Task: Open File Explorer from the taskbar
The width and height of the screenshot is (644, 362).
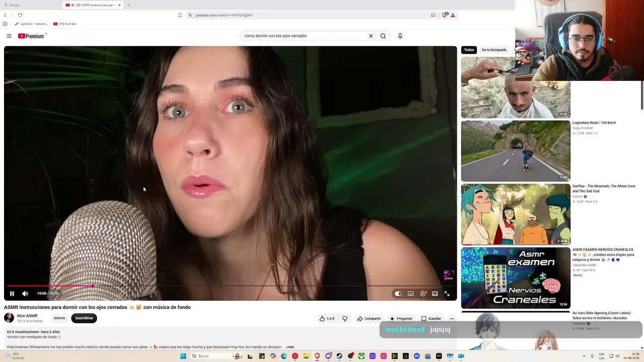Action: pyautogui.click(x=306, y=356)
